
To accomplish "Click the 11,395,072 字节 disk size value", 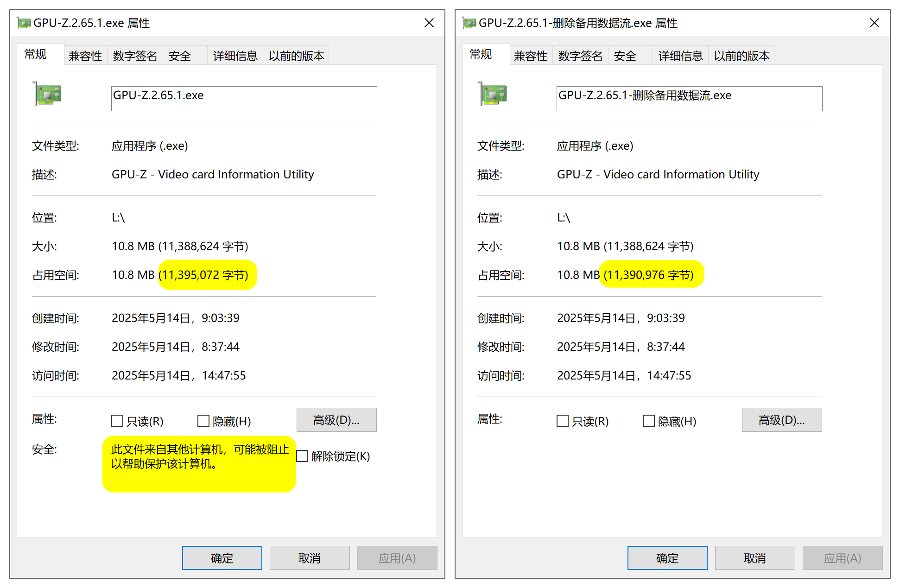I will (203, 275).
